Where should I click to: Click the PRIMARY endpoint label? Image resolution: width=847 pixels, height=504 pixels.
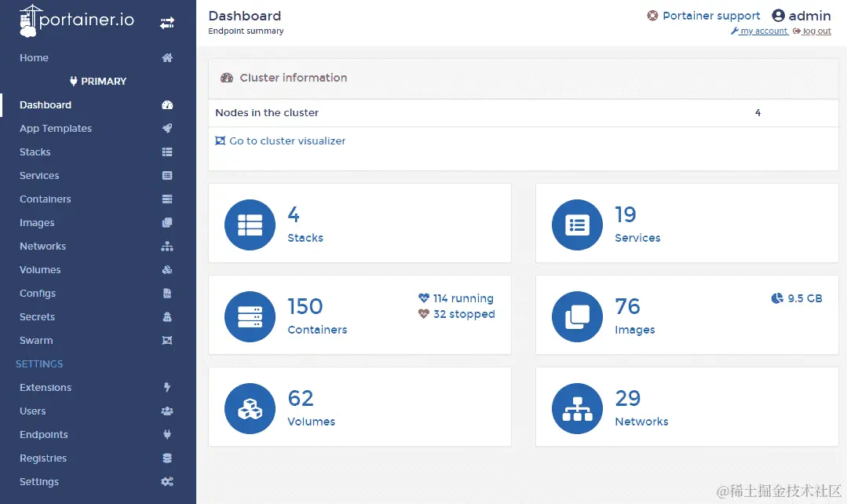(x=98, y=81)
